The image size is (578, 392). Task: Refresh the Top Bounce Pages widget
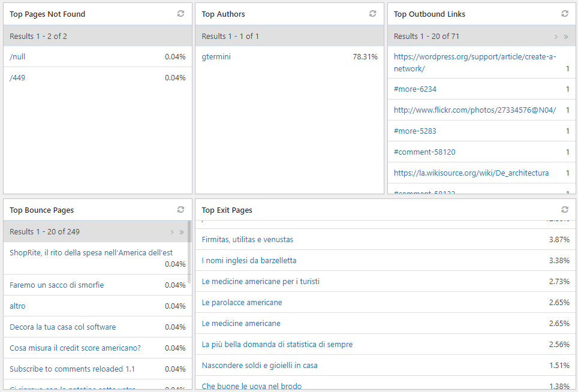click(180, 210)
